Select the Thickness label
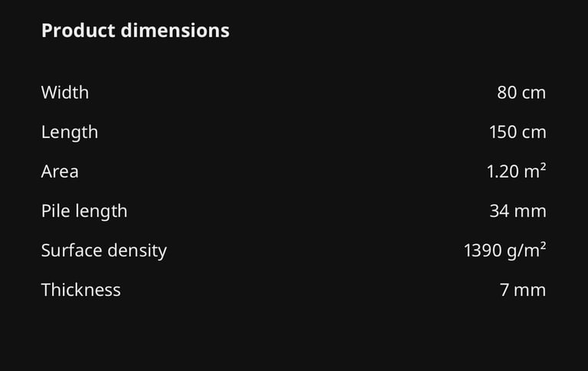Image resolution: width=588 pixels, height=371 pixels. point(80,290)
